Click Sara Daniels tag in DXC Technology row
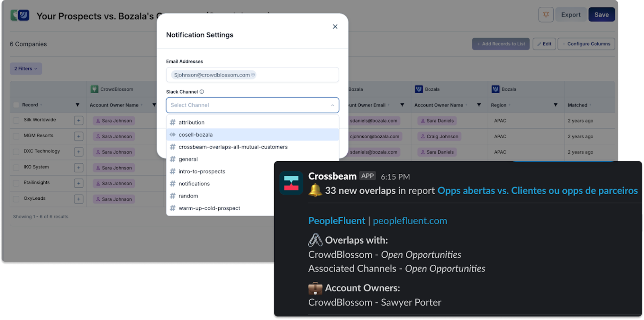 tap(437, 152)
